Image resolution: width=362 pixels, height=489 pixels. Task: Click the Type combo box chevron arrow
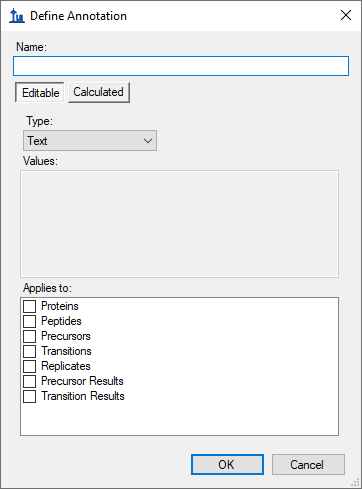pyautogui.click(x=148, y=141)
